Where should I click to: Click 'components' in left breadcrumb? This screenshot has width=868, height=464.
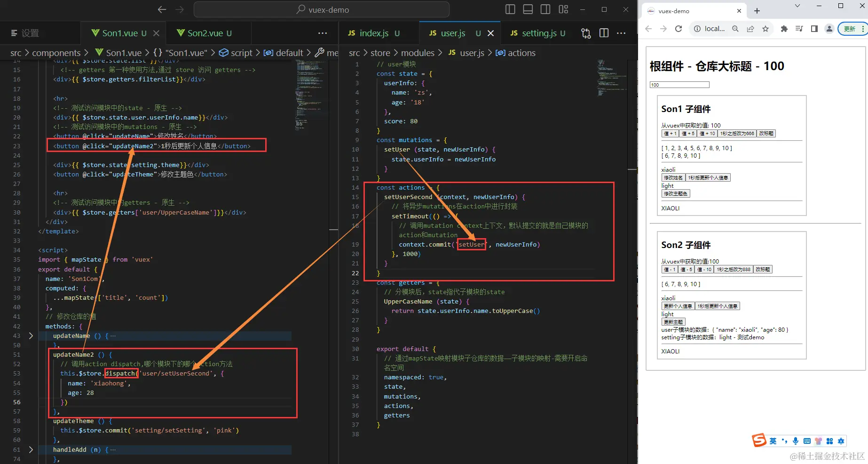[x=56, y=53]
